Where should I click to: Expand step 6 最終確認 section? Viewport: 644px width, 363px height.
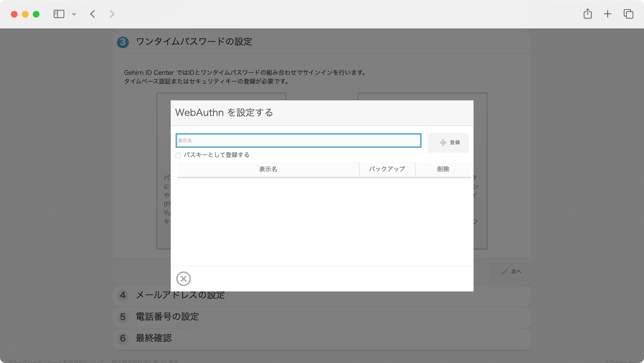pyautogui.click(x=154, y=339)
